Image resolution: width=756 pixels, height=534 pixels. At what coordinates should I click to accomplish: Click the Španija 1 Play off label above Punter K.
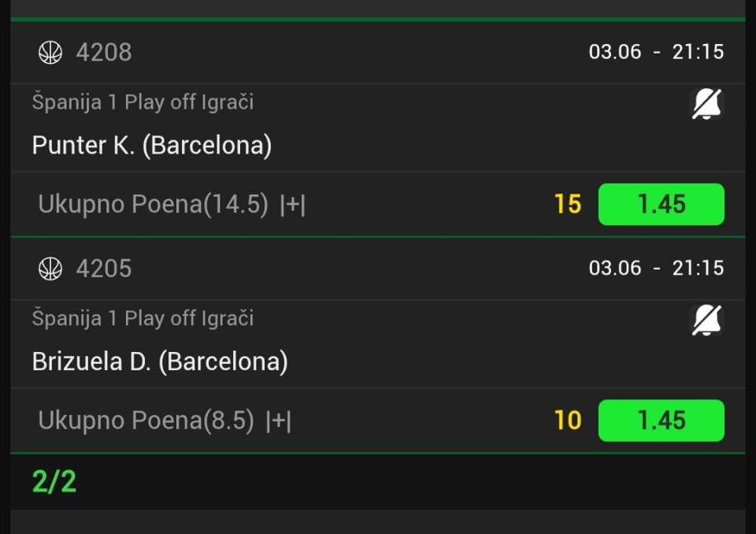point(143,102)
